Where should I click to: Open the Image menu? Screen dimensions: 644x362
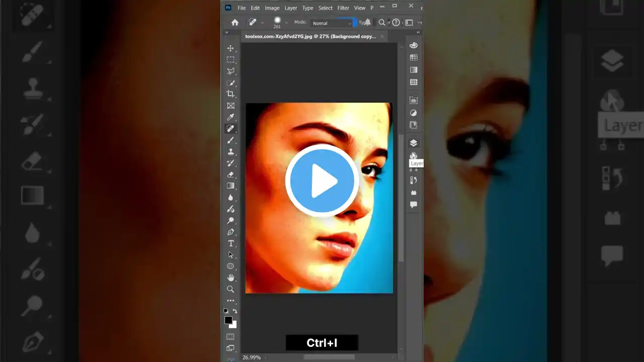click(x=272, y=8)
